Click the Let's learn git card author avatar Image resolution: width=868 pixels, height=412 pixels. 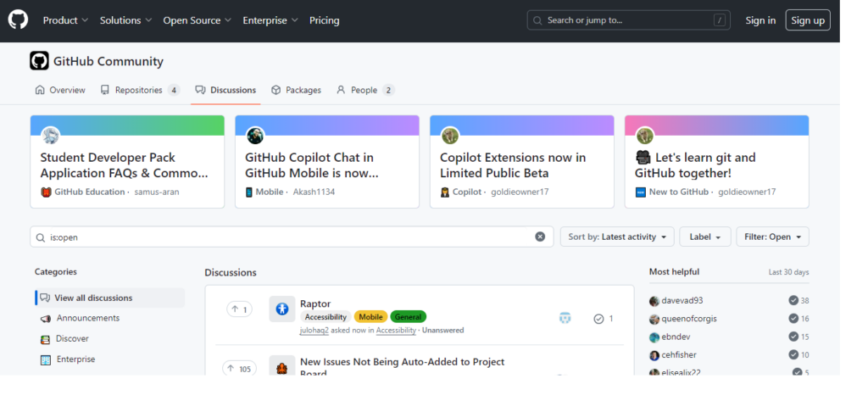pos(645,136)
